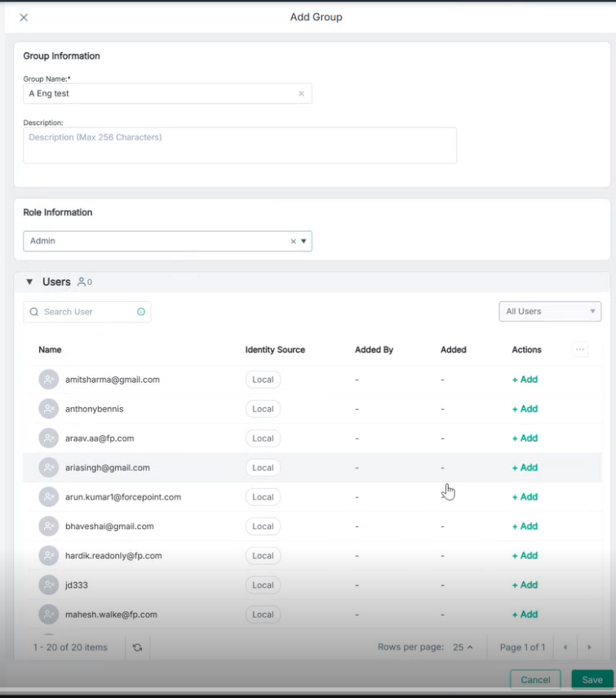Add anthonybennis to the group
Screen dimensions: 616x698
[525, 409]
